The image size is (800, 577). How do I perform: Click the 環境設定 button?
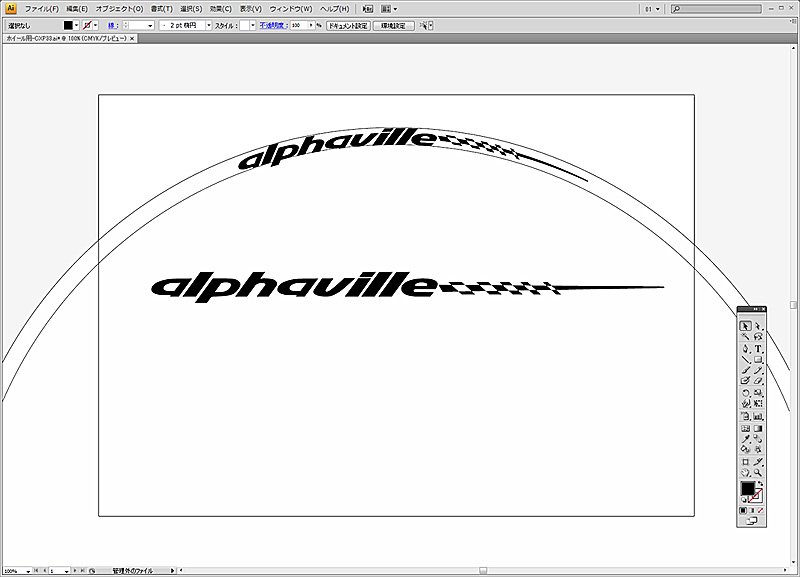393,26
